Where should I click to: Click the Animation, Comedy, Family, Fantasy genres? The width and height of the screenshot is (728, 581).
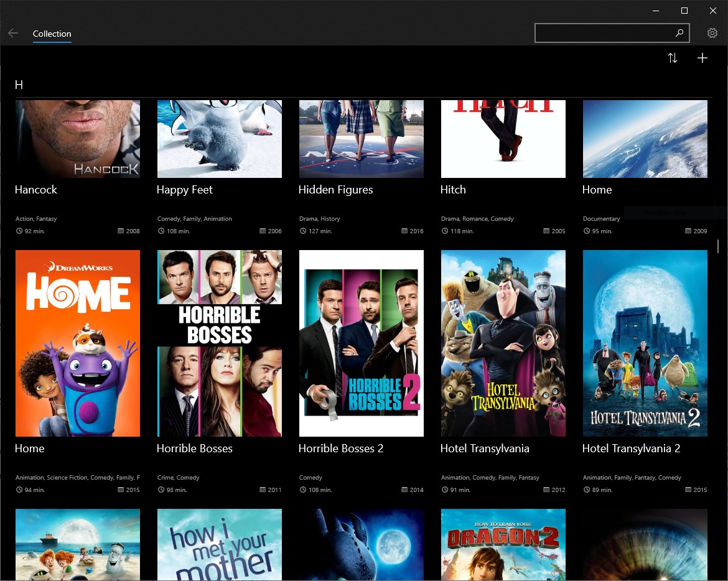pyautogui.click(x=490, y=478)
